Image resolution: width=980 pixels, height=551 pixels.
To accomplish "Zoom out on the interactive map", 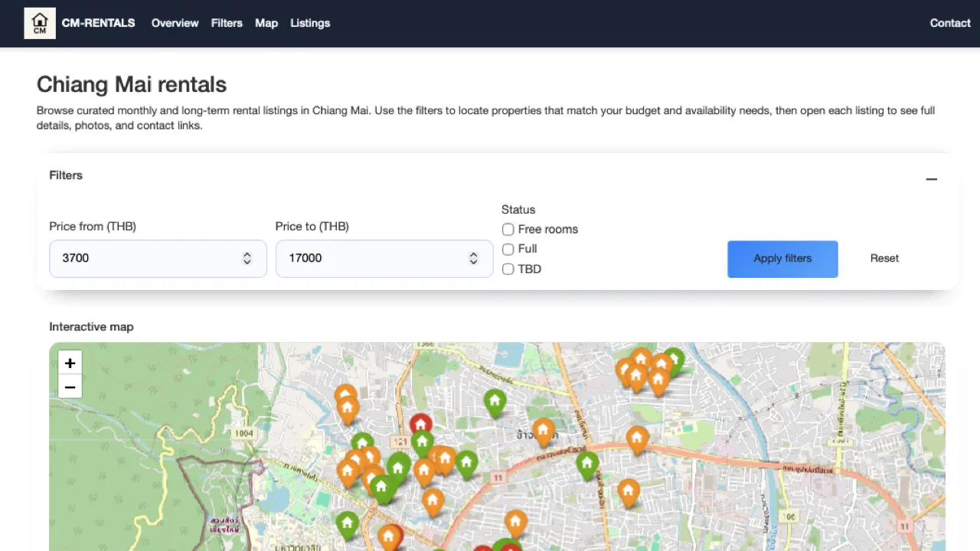I will click(x=70, y=387).
